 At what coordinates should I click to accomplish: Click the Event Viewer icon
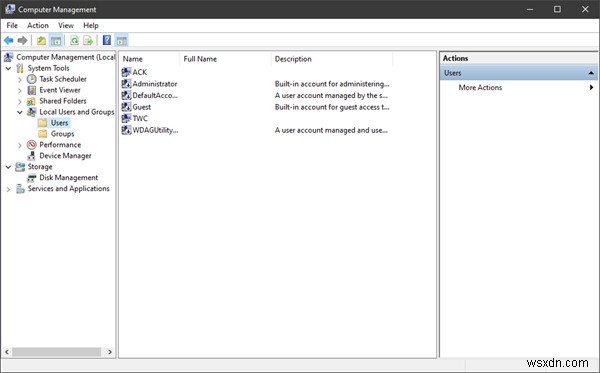[x=32, y=90]
